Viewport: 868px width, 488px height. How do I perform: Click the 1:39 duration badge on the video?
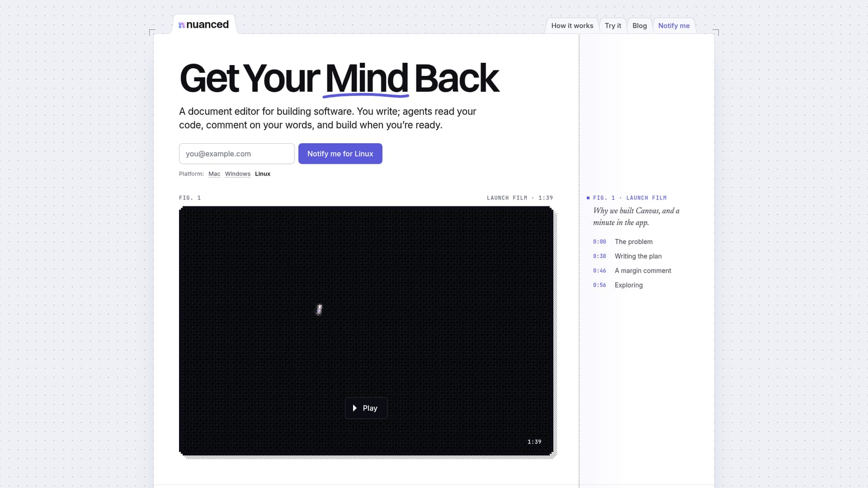pos(534,442)
